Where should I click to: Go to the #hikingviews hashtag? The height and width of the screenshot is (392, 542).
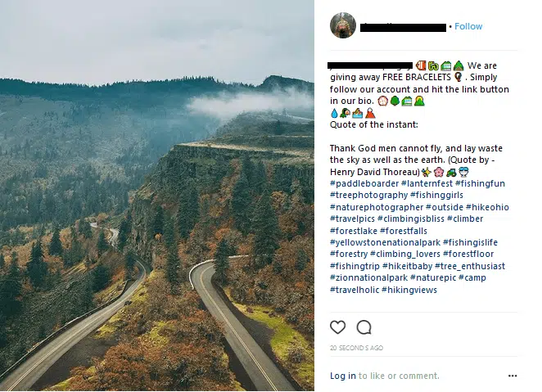(409, 291)
